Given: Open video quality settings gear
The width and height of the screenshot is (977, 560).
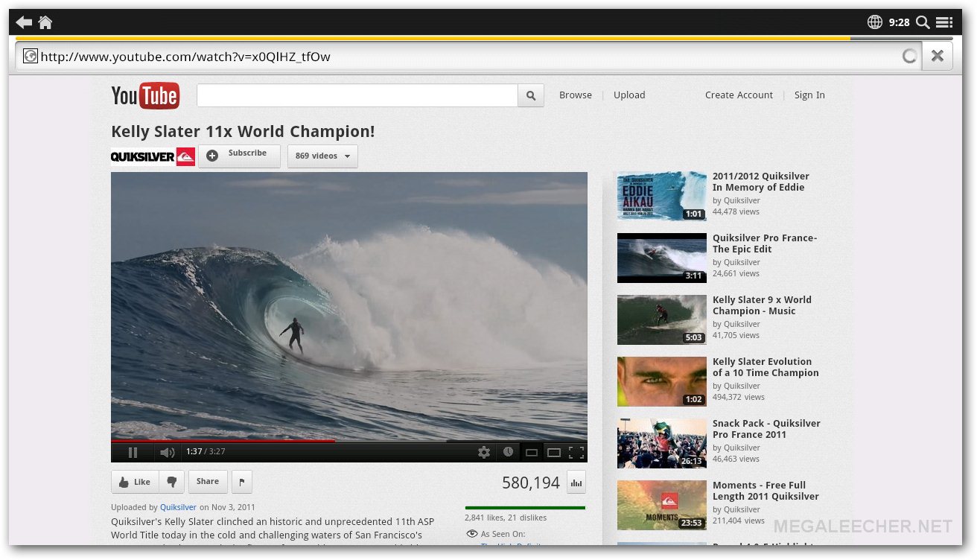Looking at the screenshot, I should (x=484, y=452).
